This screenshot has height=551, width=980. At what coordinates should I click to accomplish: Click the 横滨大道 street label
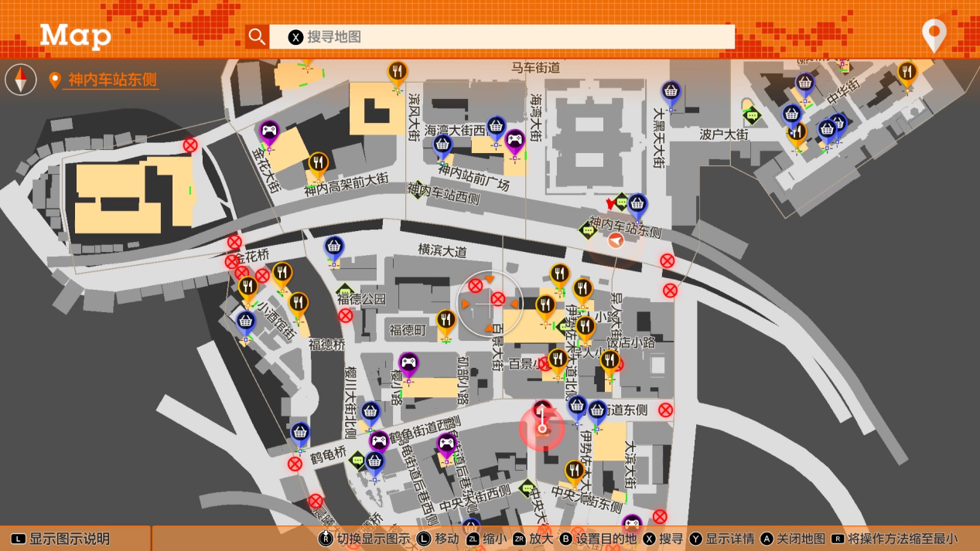pyautogui.click(x=442, y=250)
